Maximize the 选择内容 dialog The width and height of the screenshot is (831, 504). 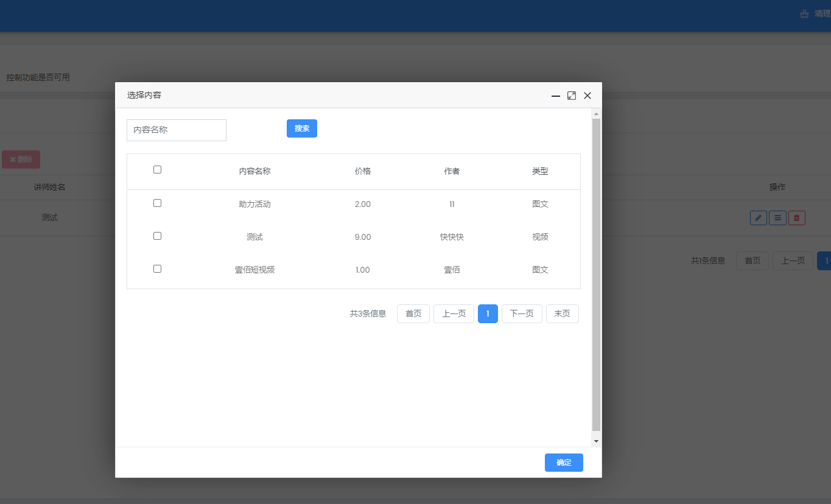point(572,96)
